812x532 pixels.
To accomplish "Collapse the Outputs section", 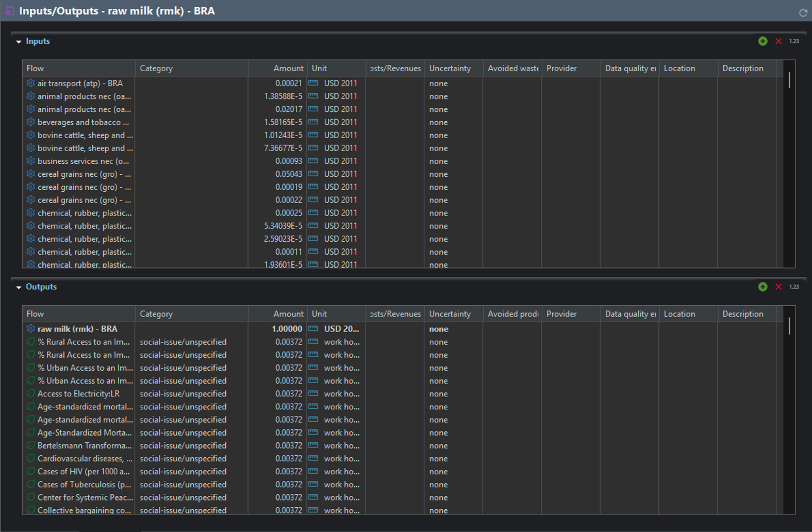I will [19, 287].
